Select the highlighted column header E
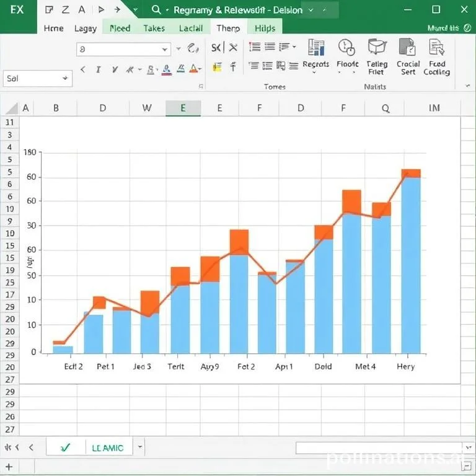This screenshot has height=476, width=476. (183, 108)
